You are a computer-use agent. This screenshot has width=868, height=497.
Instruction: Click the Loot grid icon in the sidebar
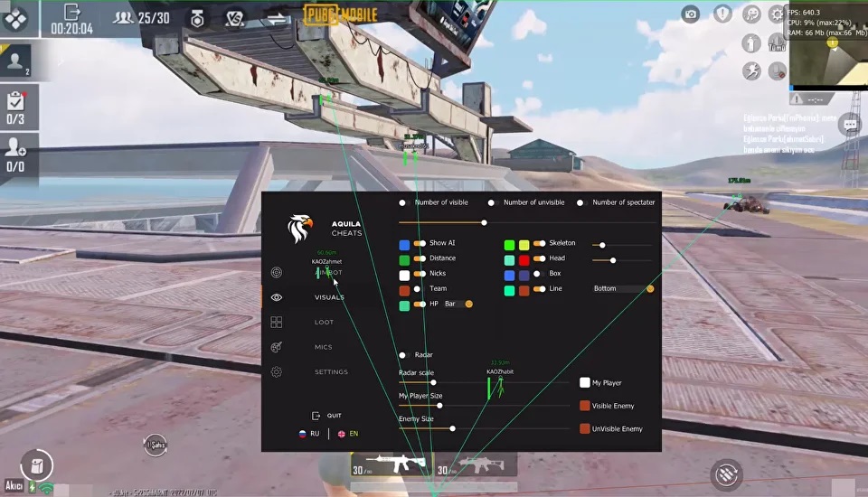[277, 322]
